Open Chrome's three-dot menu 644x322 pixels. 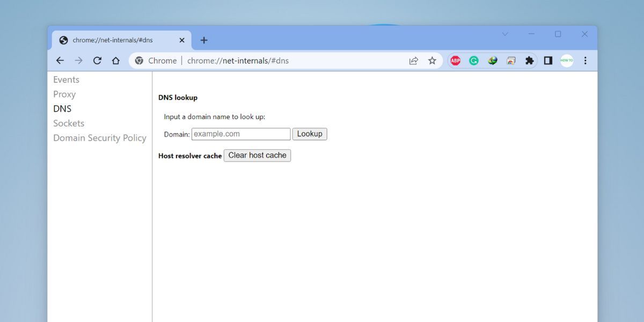[x=585, y=61]
